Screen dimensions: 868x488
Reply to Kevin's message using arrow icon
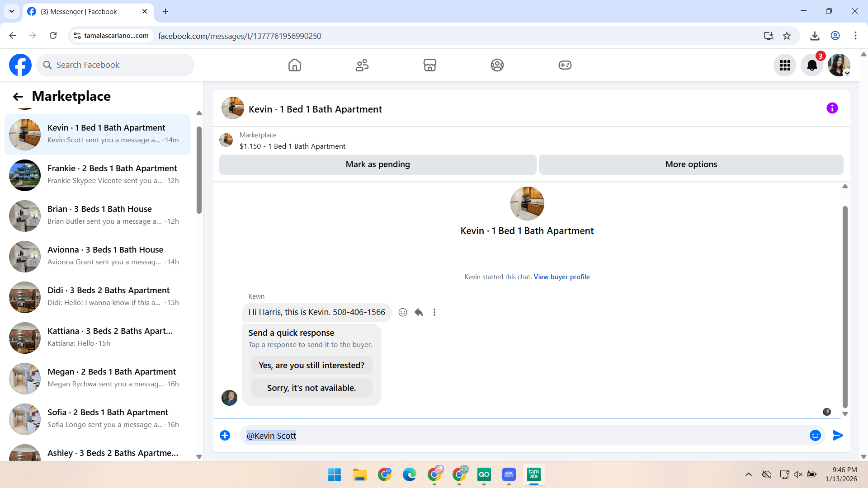tap(419, 312)
